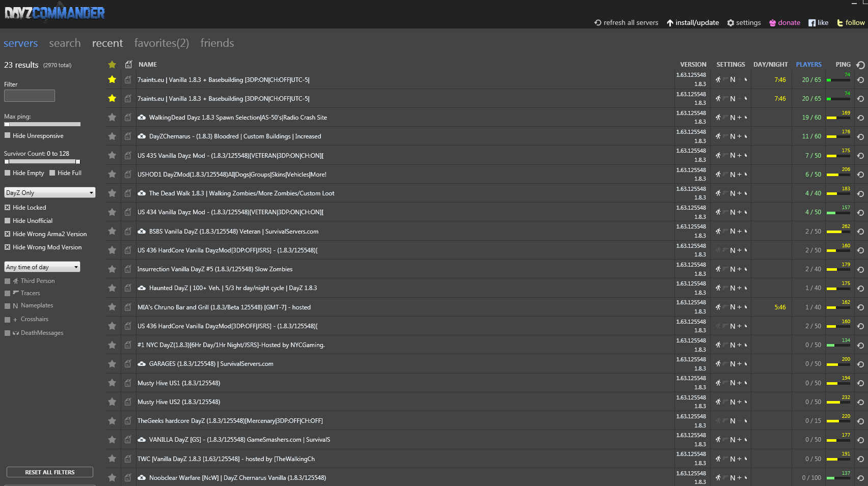Toggle favorite star for WalkingDead Dayz server

(112, 118)
